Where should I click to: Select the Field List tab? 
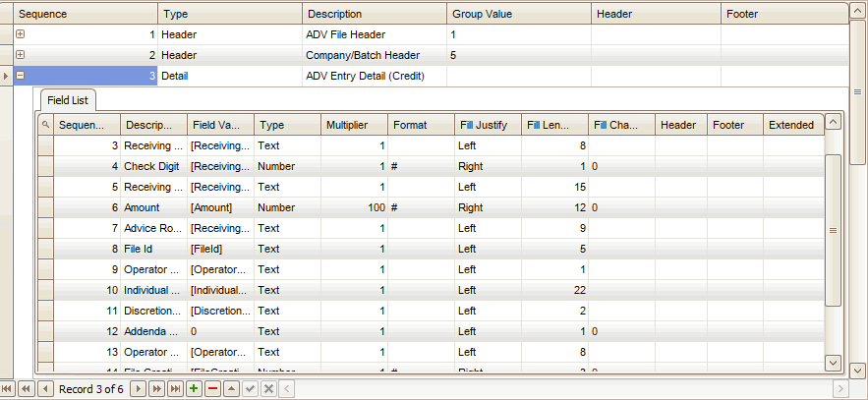coord(68,100)
